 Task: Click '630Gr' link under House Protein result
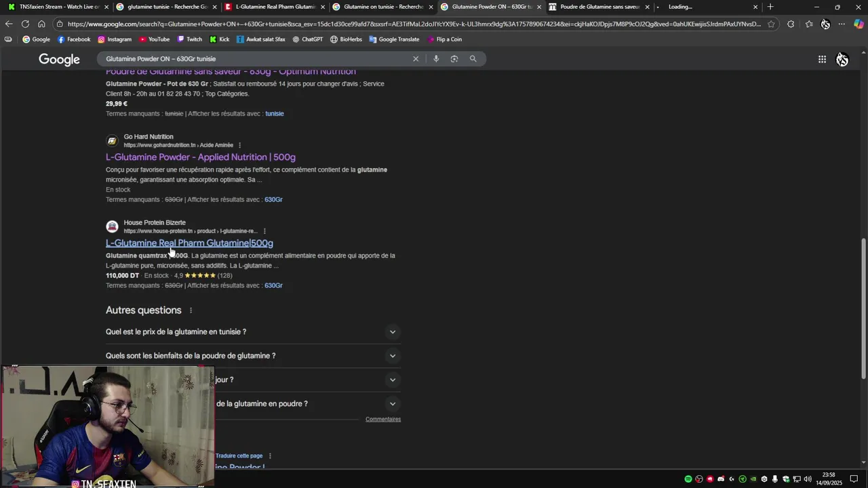273,286
